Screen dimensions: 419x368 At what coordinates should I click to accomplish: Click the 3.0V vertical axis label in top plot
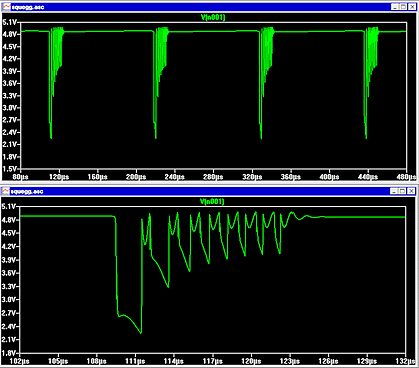pos(10,108)
